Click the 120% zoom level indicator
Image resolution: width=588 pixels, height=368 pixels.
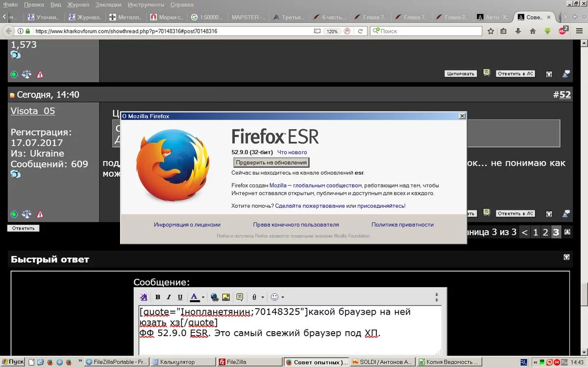[x=332, y=31]
